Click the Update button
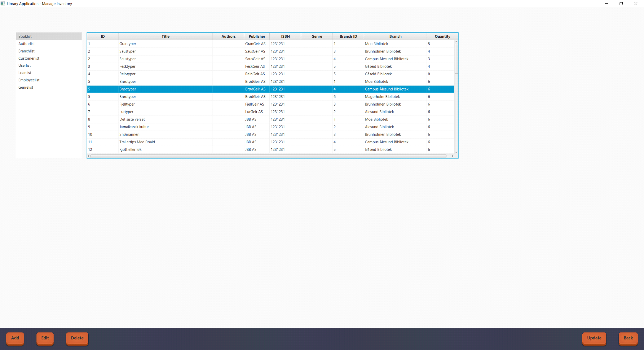Image resolution: width=644 pixels, height=350 pixels. coord(594,338)
